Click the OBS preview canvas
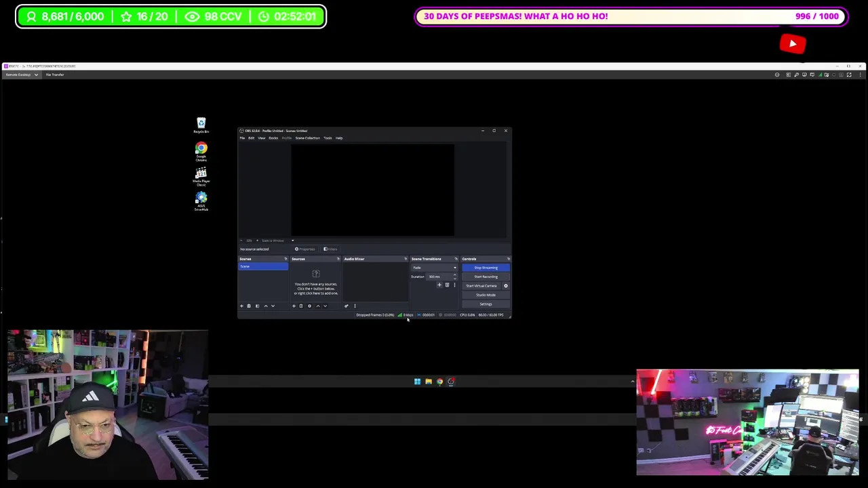 tap(373, 190)
